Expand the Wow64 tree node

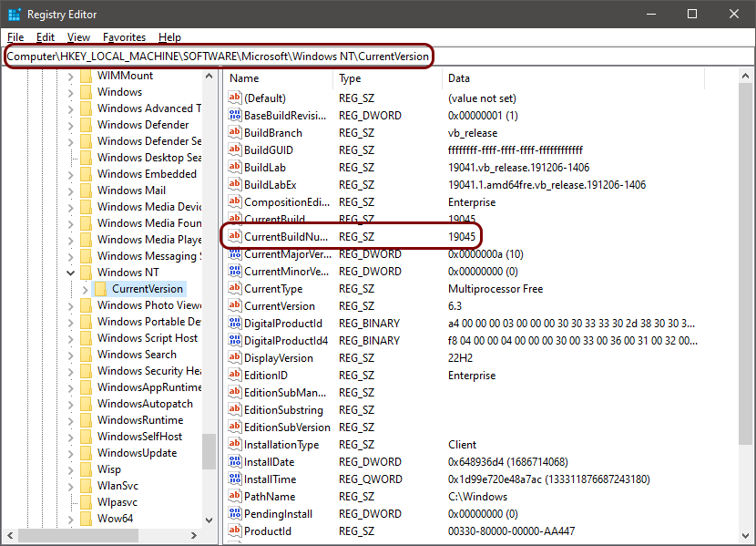(x=70, y=519)
